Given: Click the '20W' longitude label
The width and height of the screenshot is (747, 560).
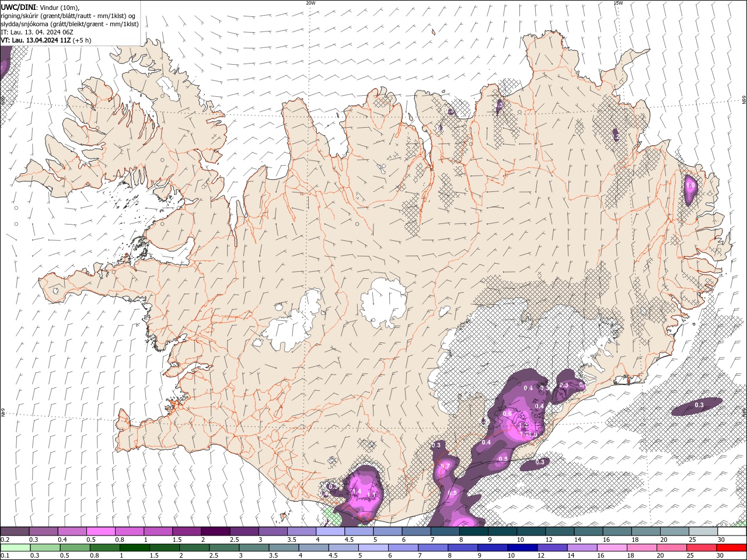Looking at the screenshot, I should (x=310, y=3).
